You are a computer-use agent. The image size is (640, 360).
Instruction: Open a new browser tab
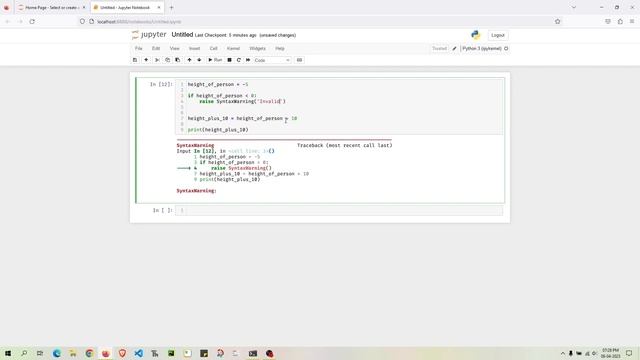(171, 7)
